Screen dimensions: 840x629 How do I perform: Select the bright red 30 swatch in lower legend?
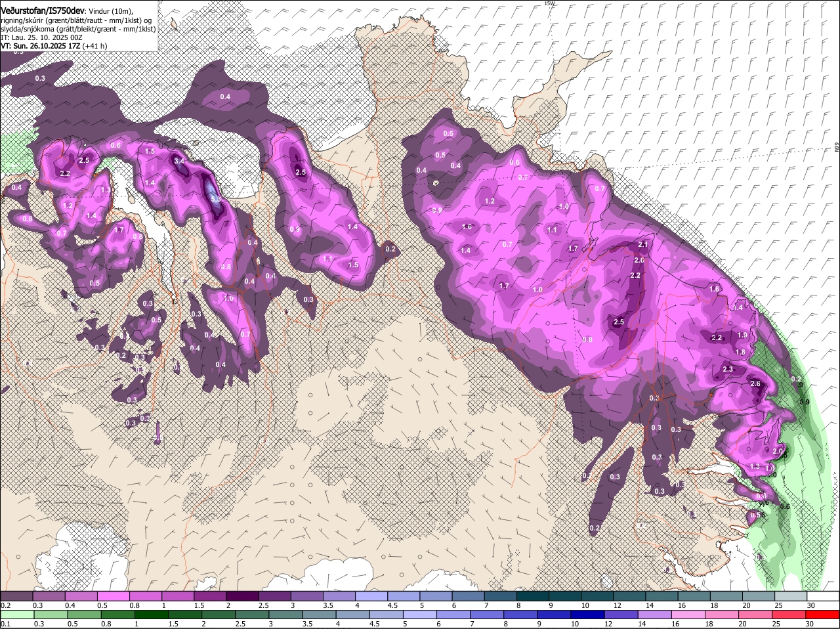click(x=823, y=615)
